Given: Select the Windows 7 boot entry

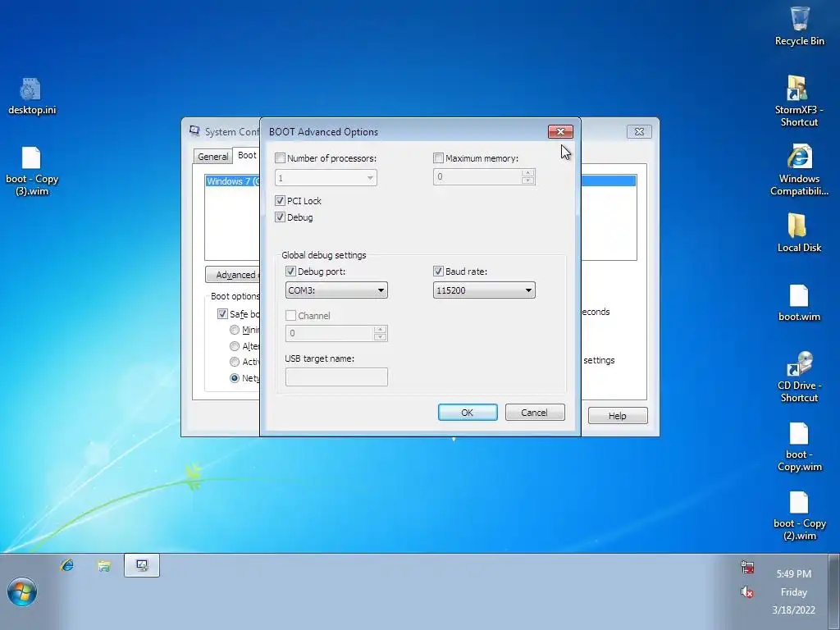Looking at the screenshot, I should click(233, 181).
